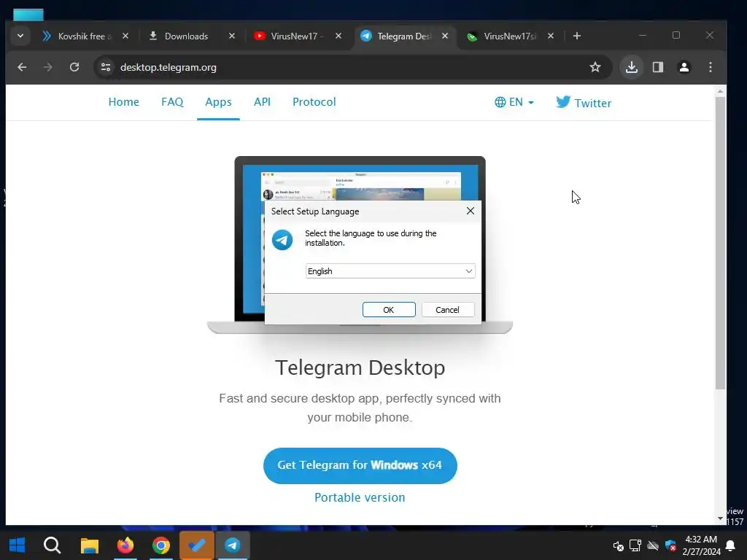
Task: Click Get Telegram for Windows x64
Action: coord(360,465)
